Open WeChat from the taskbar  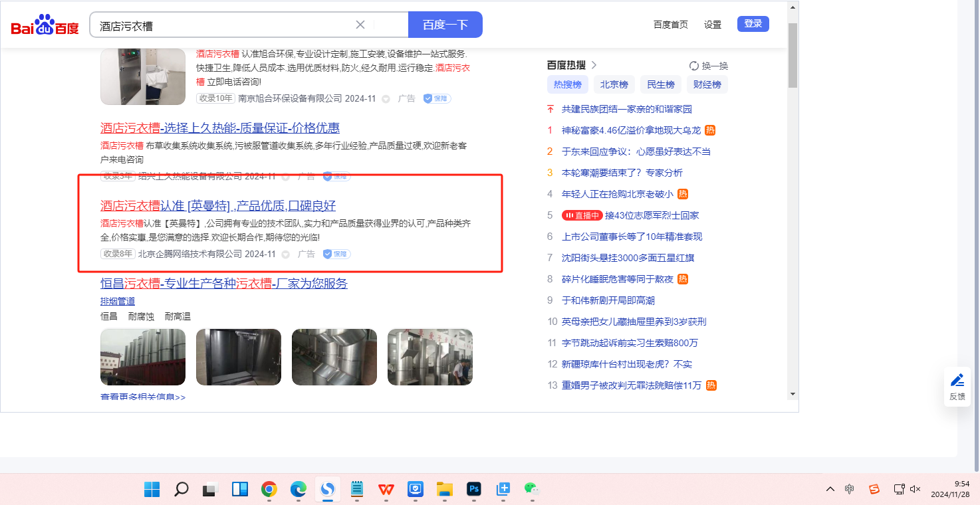pyautogui.click(x=531, y=490)
